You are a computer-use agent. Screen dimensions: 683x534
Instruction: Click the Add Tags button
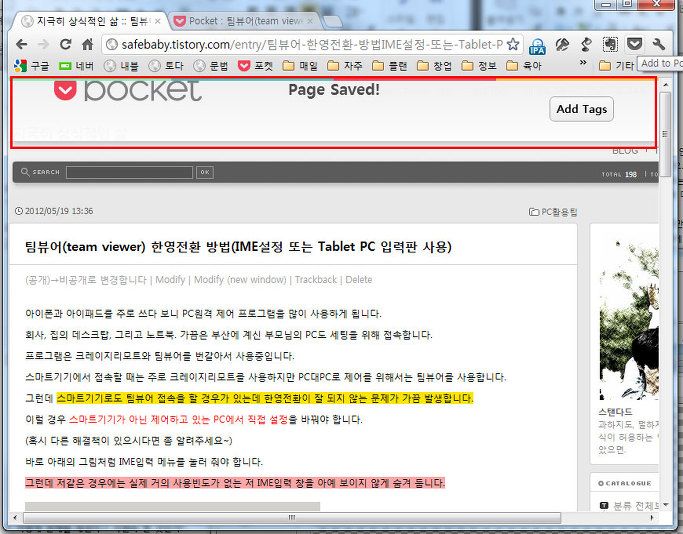581,109
